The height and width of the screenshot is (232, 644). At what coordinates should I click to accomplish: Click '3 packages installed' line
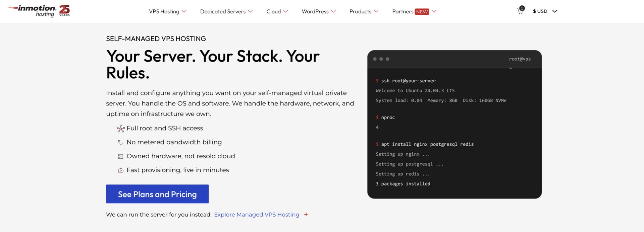403,184
